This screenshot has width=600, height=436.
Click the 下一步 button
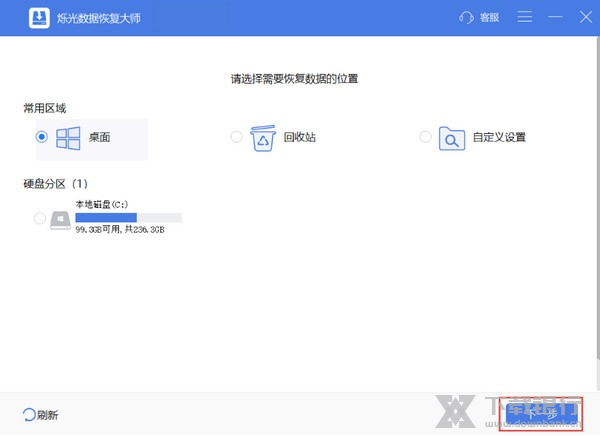(x=541, y=412)
